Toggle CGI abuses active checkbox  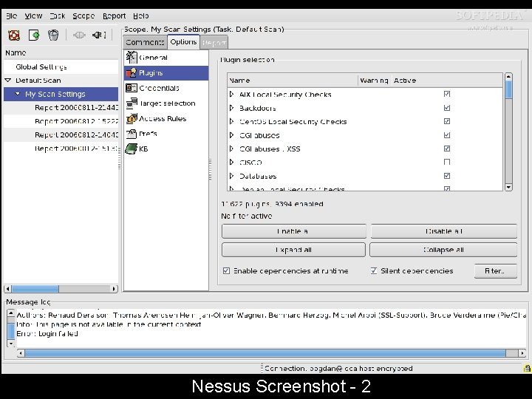click(447, 135)
